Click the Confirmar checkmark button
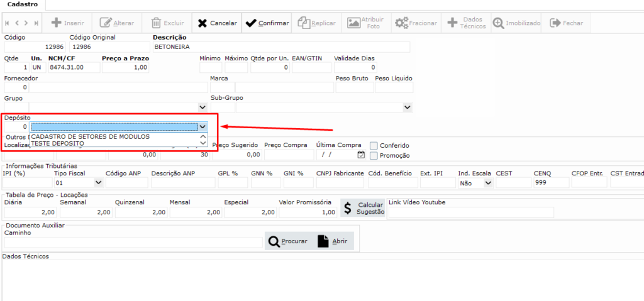The width and height of the screenshot is (644, 301). [267, 23]
